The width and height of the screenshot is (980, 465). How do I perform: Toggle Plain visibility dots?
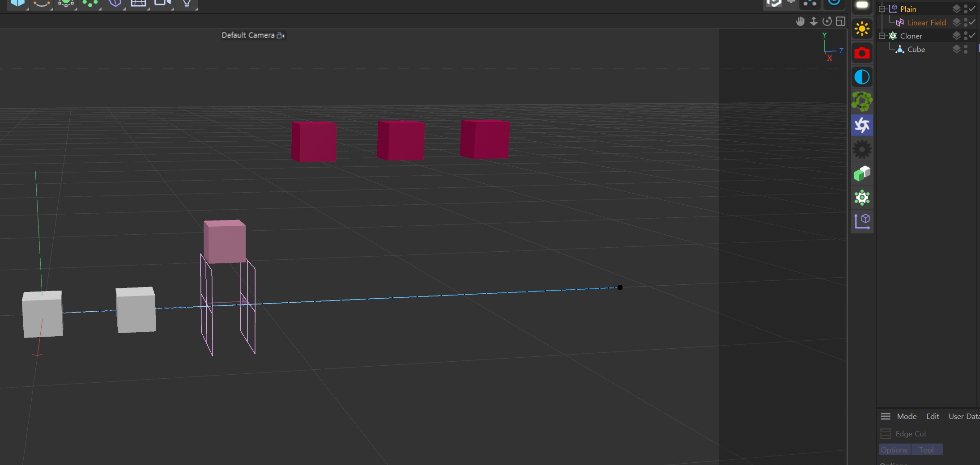(x=966, y=9)
